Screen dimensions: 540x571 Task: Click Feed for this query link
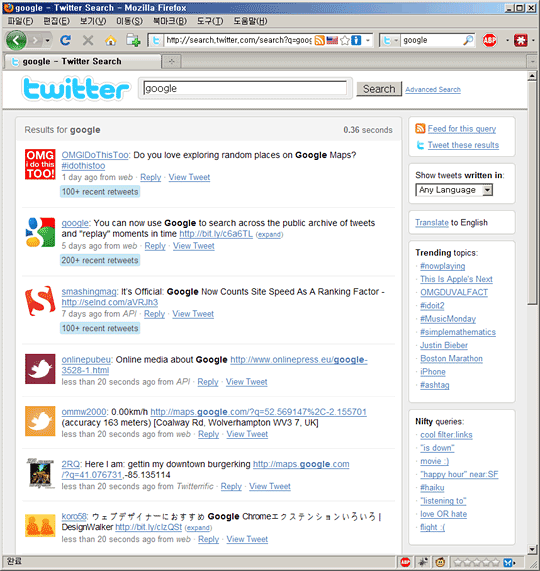[462, 129]
